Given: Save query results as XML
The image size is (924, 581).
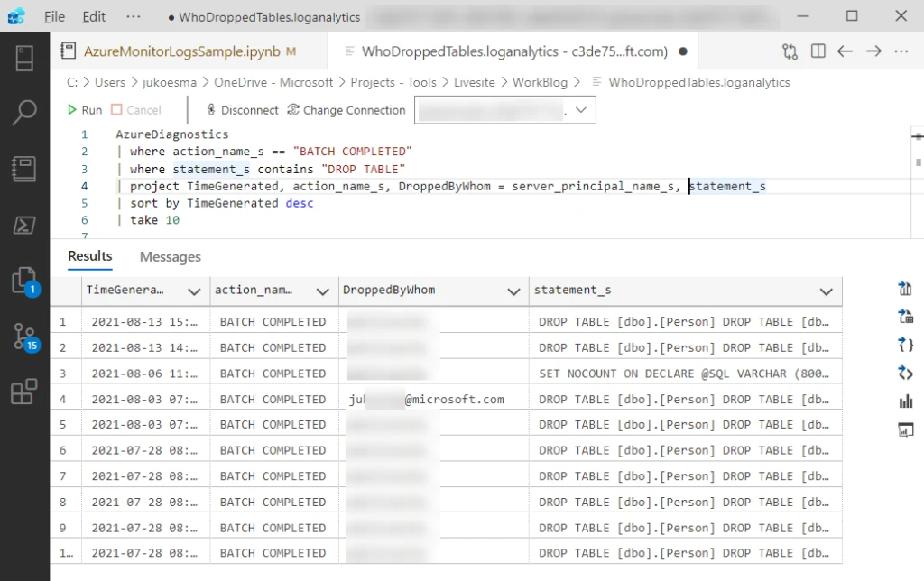Looking at the screenshot, I should (x=906, y=373).
